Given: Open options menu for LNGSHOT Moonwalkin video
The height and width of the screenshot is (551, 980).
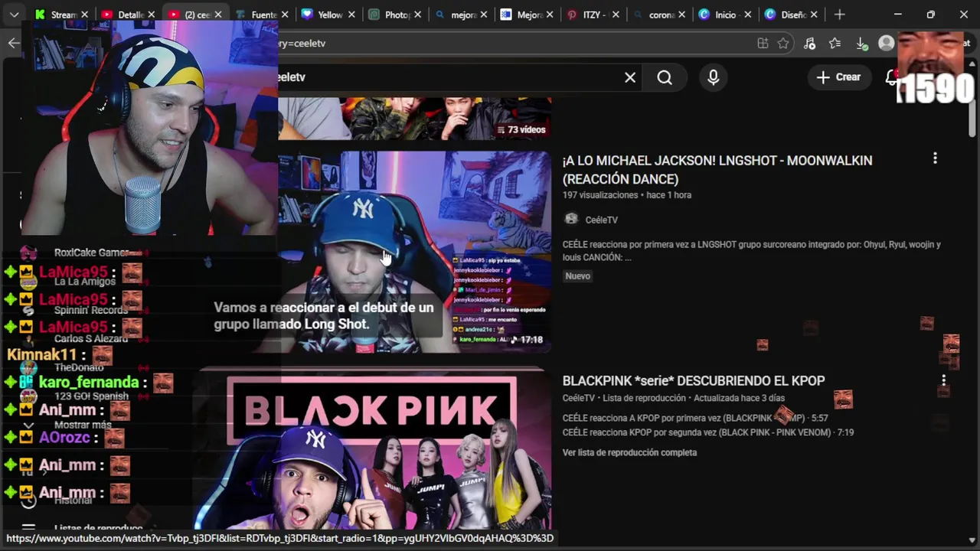Looking at the screenshot, I should (935, 158).
